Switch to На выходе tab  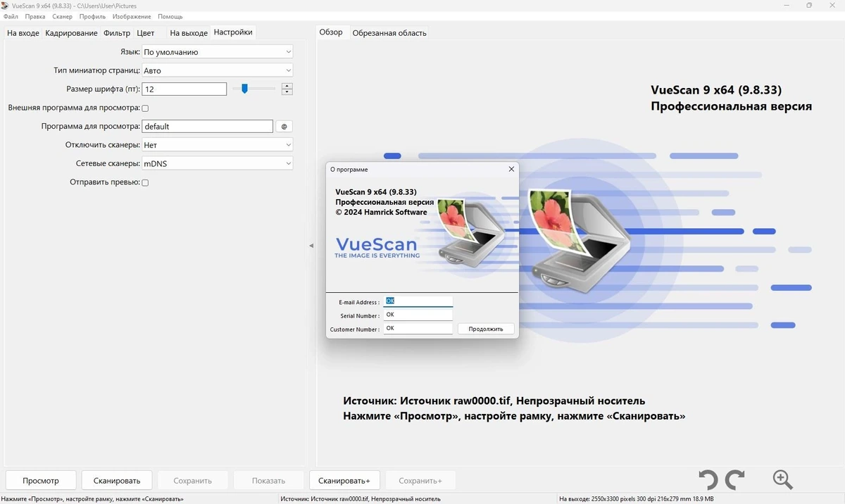[x=189, y=33]
